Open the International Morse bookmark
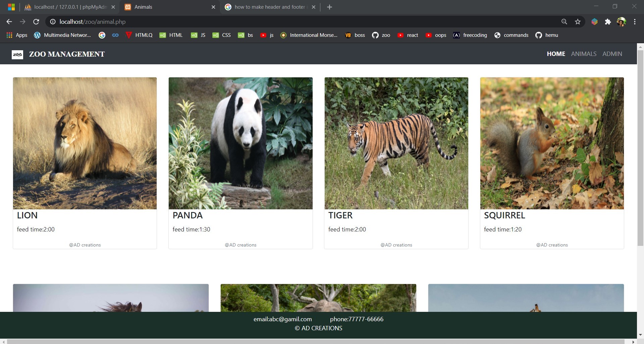The height and width of the screenshot is (344, 644). pyautogui.click(x=309, y=35)
